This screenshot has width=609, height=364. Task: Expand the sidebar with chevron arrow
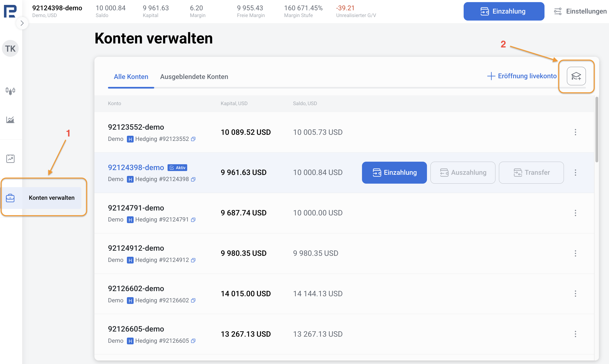(x=22, y=23)
